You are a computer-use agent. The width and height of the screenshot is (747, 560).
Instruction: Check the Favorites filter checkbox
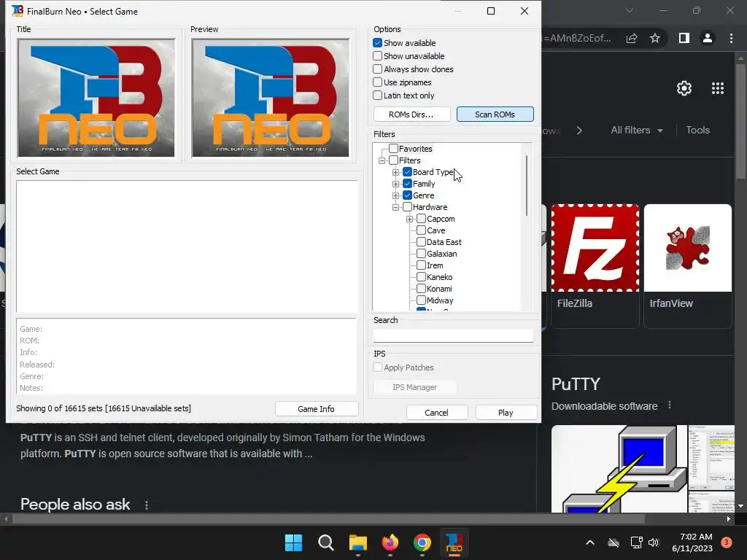(393, 149)
